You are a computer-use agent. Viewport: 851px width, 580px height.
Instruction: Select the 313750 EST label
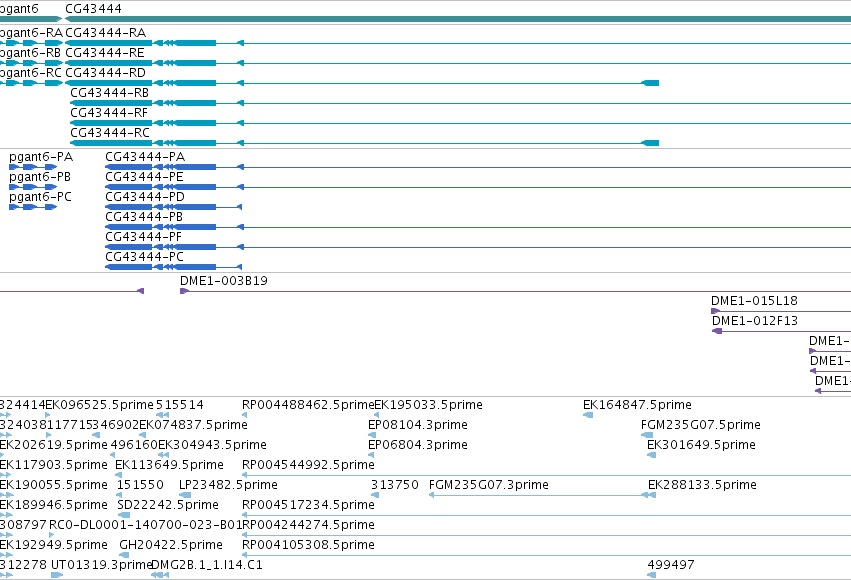click(x=395, y=485)
